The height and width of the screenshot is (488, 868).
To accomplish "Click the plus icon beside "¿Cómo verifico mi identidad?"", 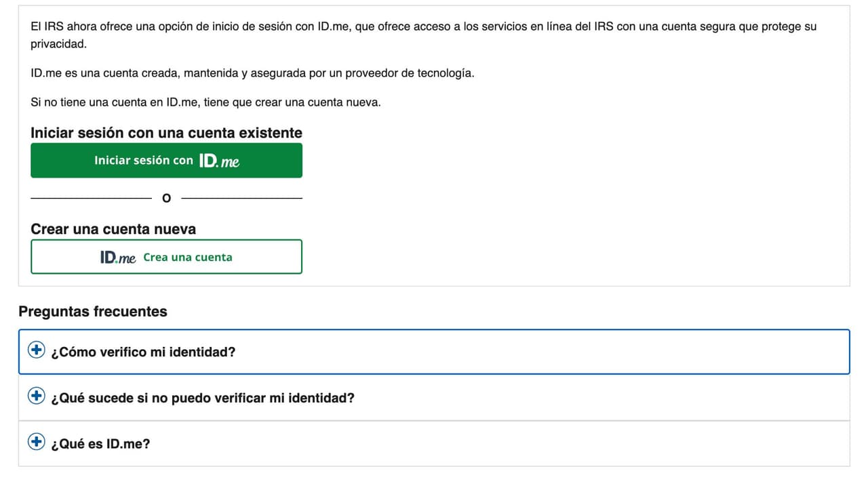I will coord(36,350).
